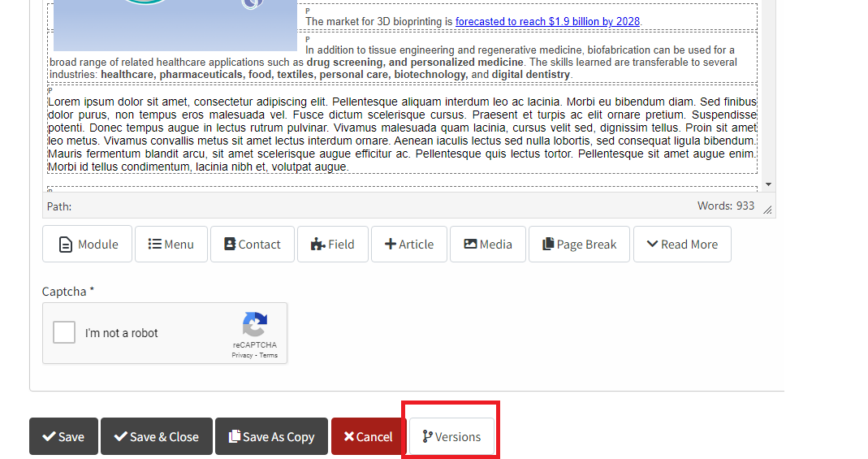Save the article as a copy
868x459 pixels.
point(272,436)
